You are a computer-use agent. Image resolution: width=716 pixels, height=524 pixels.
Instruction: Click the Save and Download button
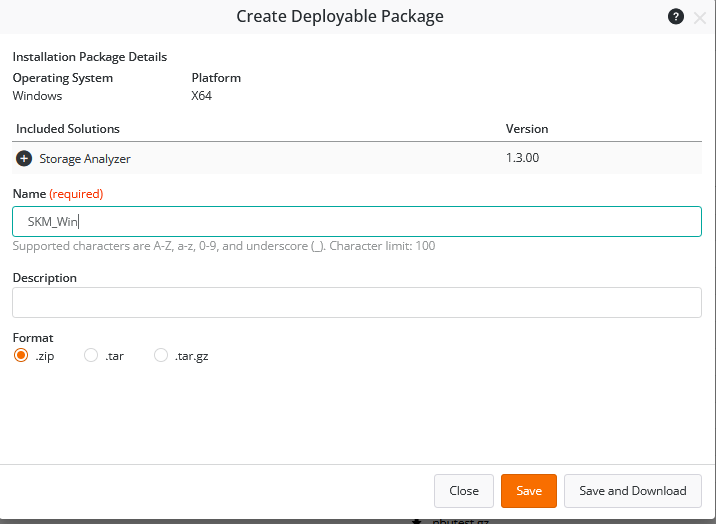tap(633, 490)
